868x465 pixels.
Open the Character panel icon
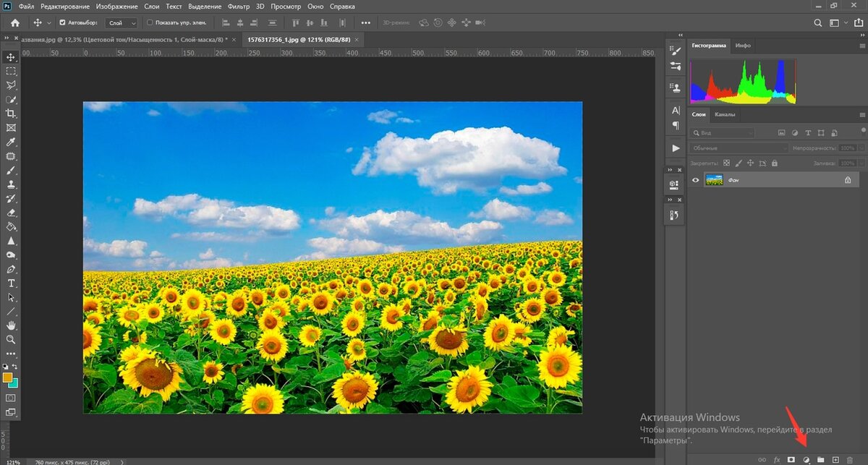coord(676,110)
